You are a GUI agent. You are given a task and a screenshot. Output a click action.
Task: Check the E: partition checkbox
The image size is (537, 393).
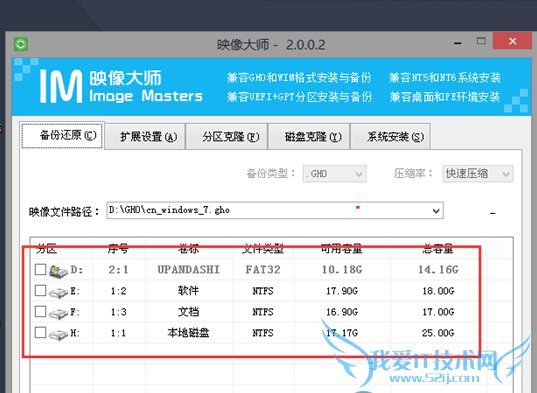point(40,290)
